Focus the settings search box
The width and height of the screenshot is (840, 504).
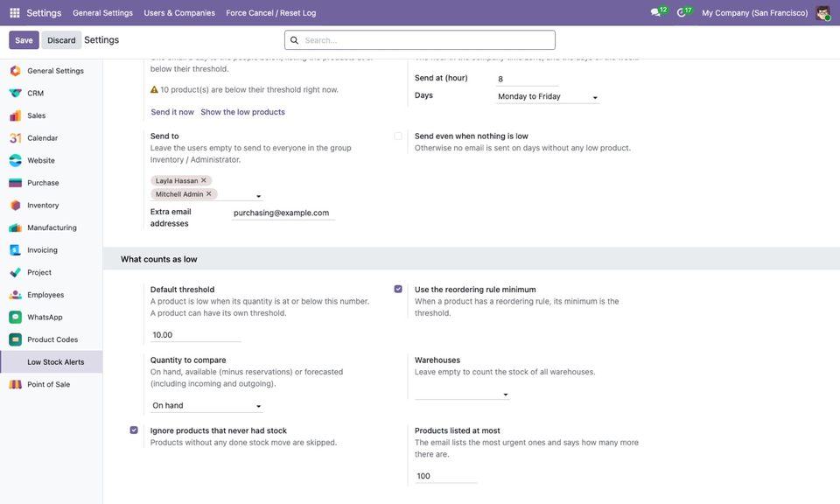tap(420, 40)
